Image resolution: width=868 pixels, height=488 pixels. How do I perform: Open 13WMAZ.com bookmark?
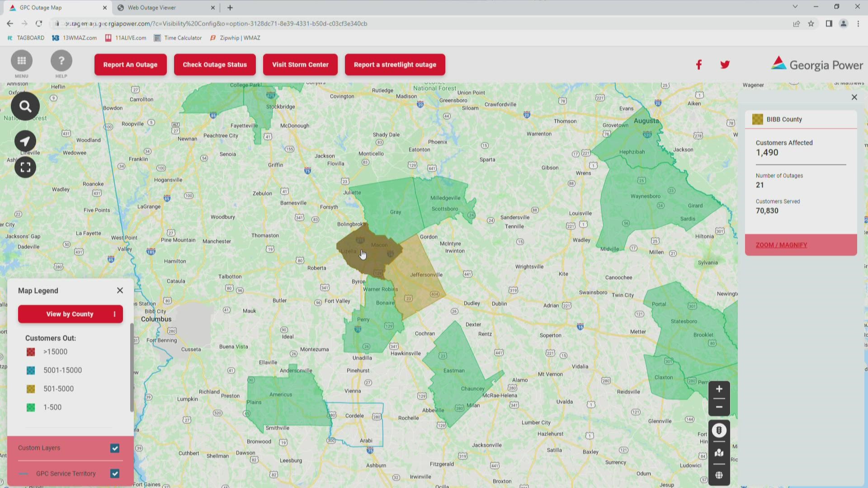click(x=75, y=38)
